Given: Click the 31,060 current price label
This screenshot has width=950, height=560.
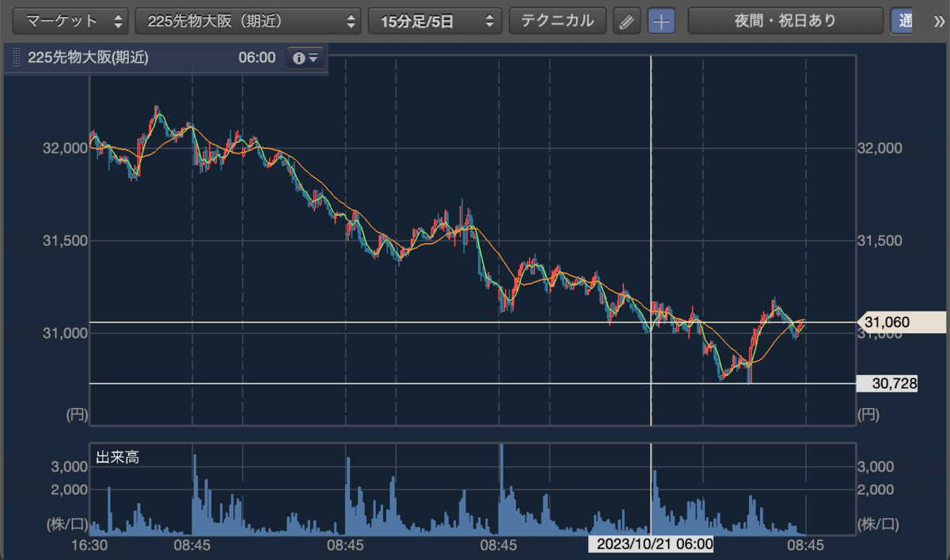Looking at the screenshot, I should tap(902, 322).
